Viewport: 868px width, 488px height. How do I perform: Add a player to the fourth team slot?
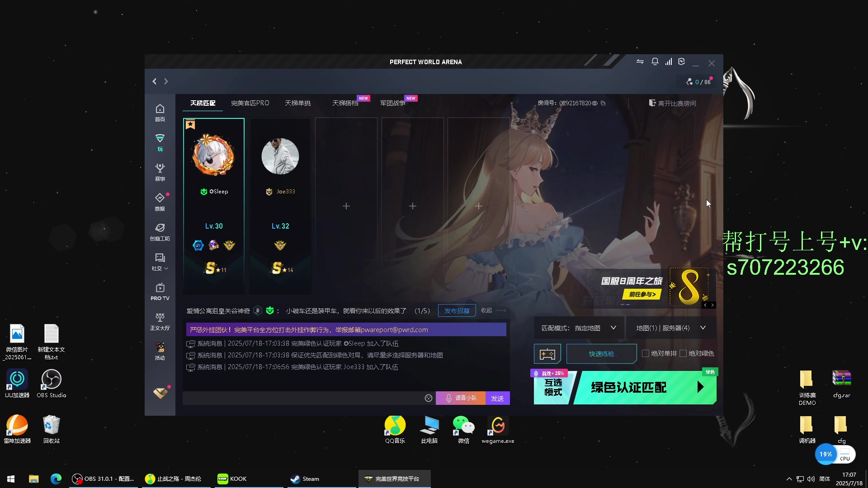412,206
